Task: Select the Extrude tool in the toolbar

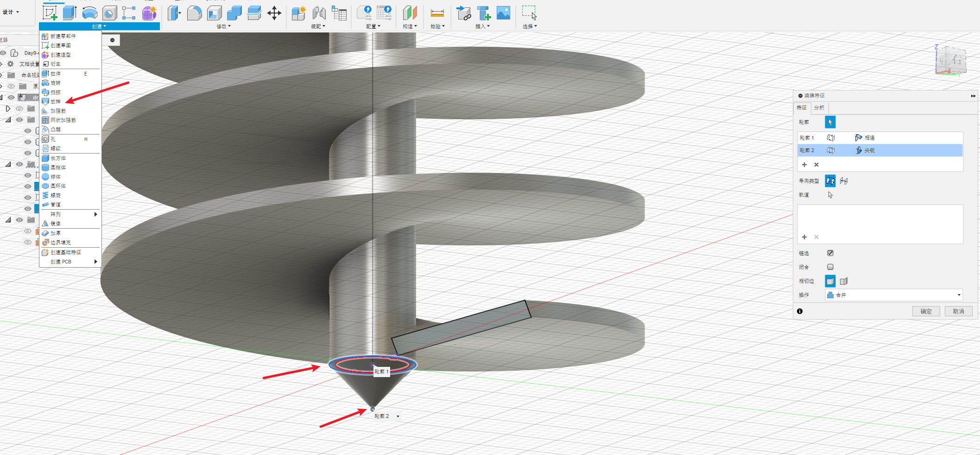Action: click(70, 13)
